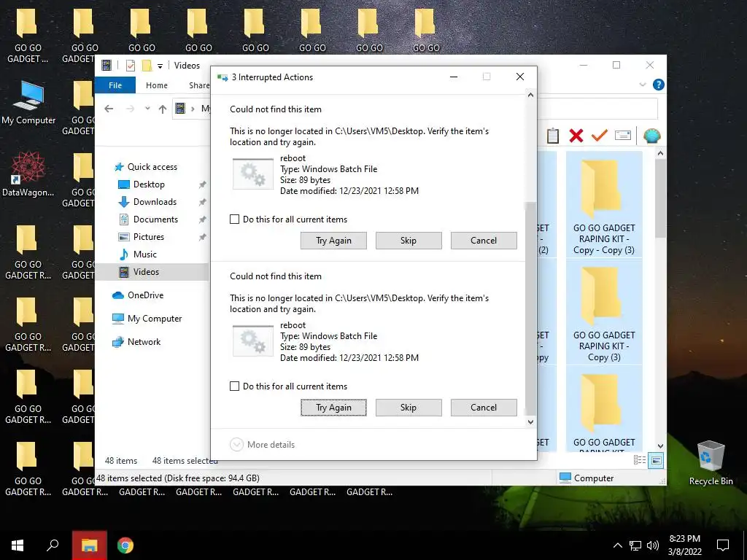
Task: Go up one folder level
Action: click(x=163, y=109)
